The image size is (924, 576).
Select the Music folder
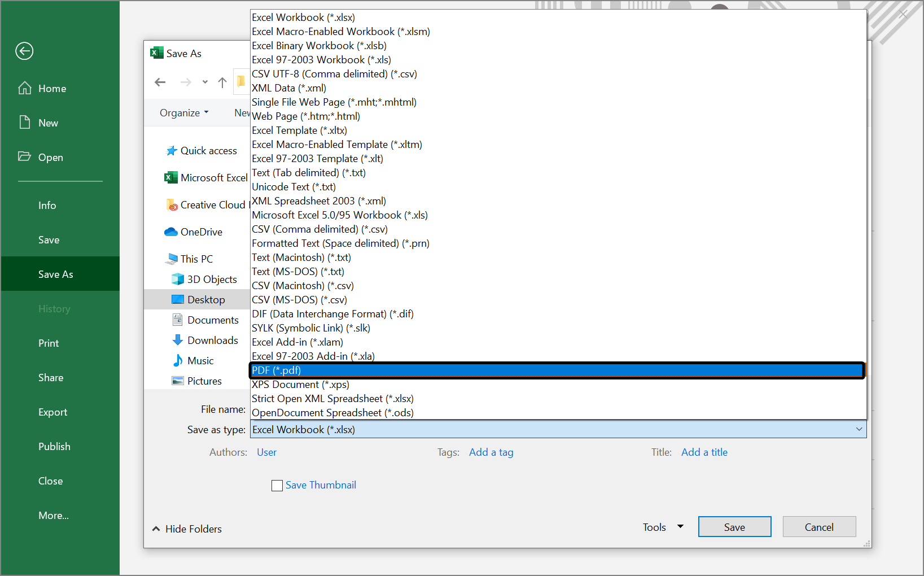pos(199,360)
